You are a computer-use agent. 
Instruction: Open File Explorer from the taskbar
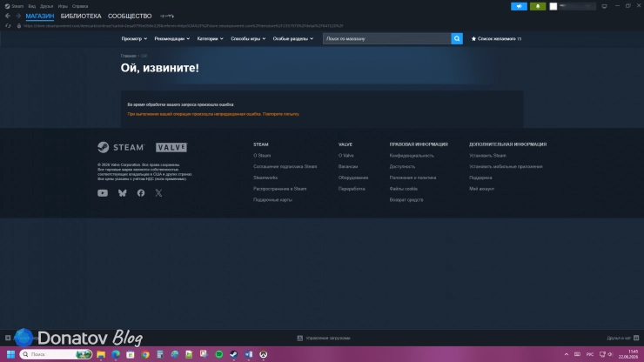[101, 354]
